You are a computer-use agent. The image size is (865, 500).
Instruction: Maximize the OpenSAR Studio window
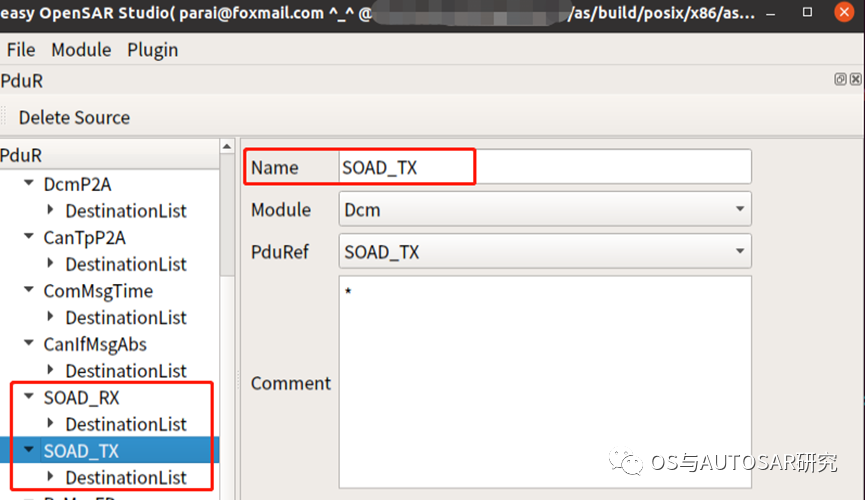pyautogui.click(x=807, y=12)
